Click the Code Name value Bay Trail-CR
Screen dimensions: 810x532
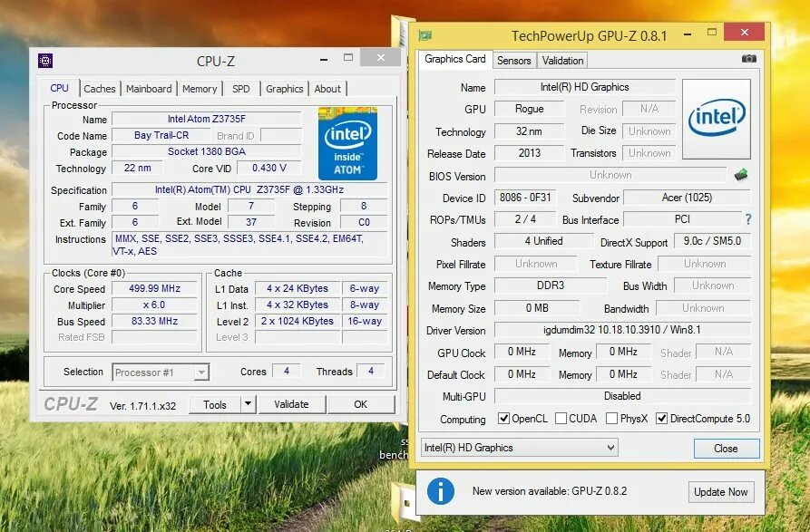coord(161,135)
